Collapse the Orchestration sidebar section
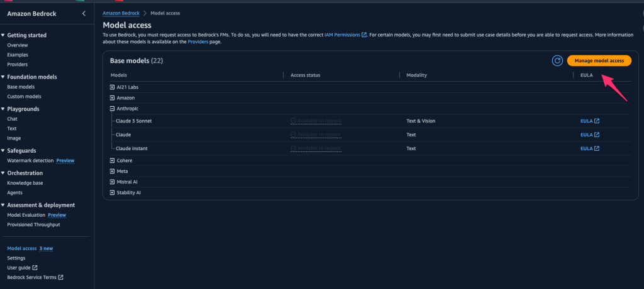Image resolution: width=644 pixels, height=289 pixels. [x=3, y=173]
